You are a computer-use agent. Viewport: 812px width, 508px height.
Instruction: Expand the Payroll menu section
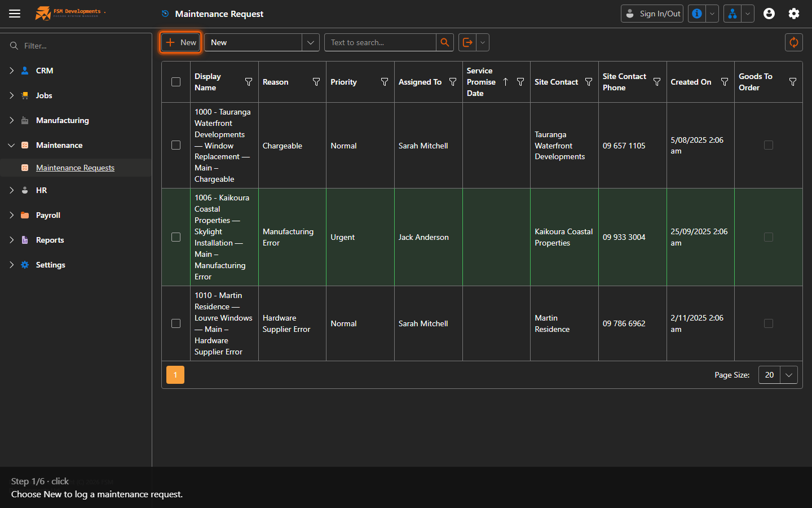[x=11, y=215]
